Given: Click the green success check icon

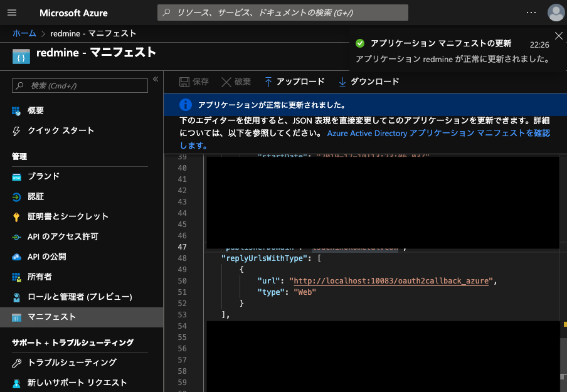Looking at the screenshot, I should pos(360,43).
